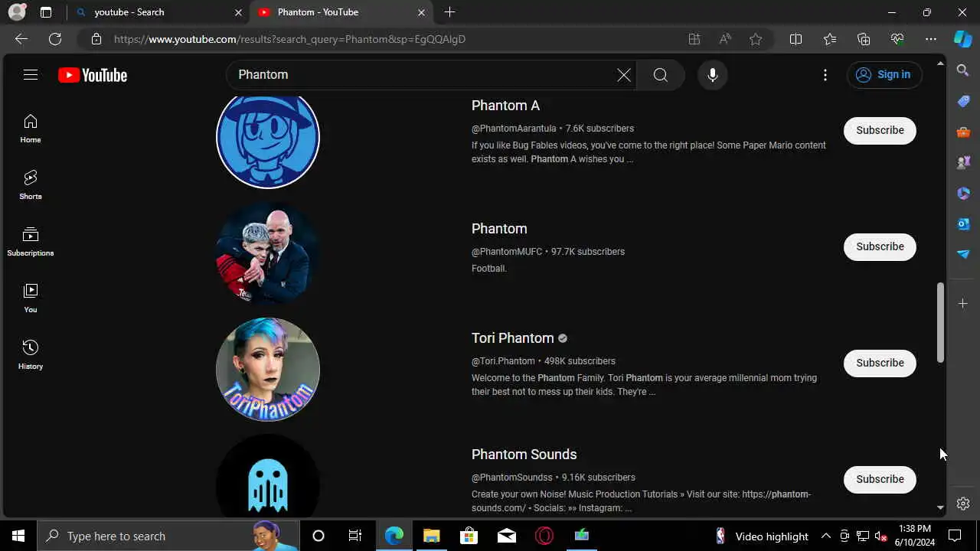Open Windows Start menu

(x=18, y=536)
